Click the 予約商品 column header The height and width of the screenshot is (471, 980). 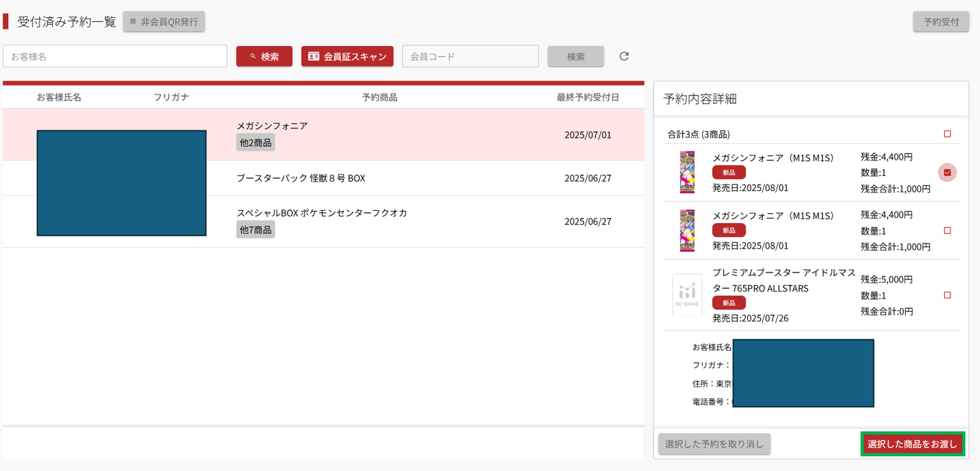(x=380, y=97)
